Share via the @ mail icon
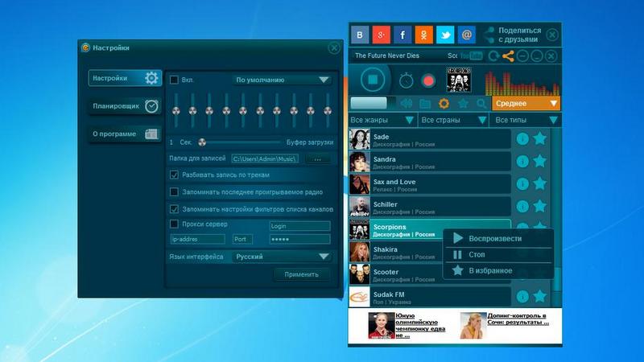This screenshot has height=362, width=644. coord(467,35)
